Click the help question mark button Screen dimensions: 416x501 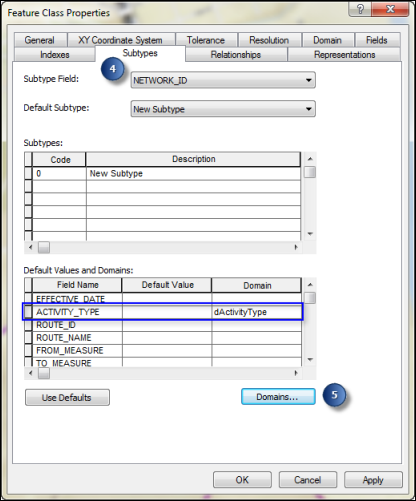coord(360,9)
